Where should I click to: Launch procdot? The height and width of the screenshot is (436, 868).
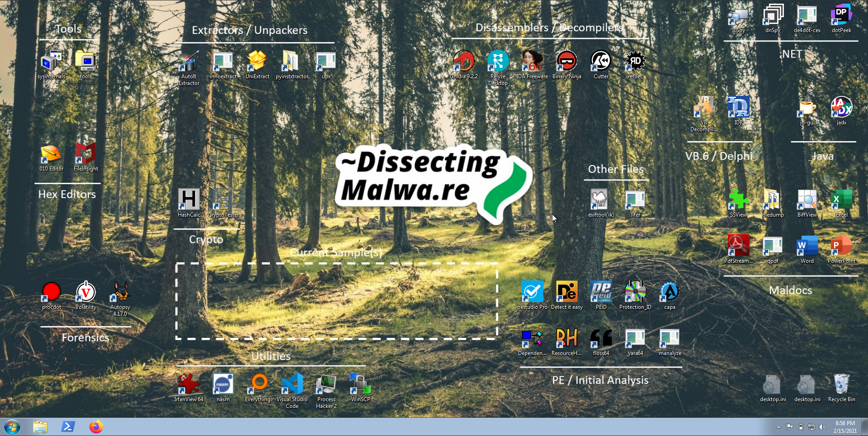click(51, 295)
